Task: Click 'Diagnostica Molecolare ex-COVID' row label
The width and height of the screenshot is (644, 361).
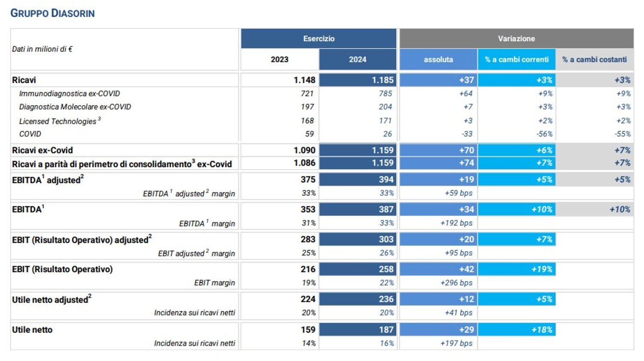Action: 75,107
